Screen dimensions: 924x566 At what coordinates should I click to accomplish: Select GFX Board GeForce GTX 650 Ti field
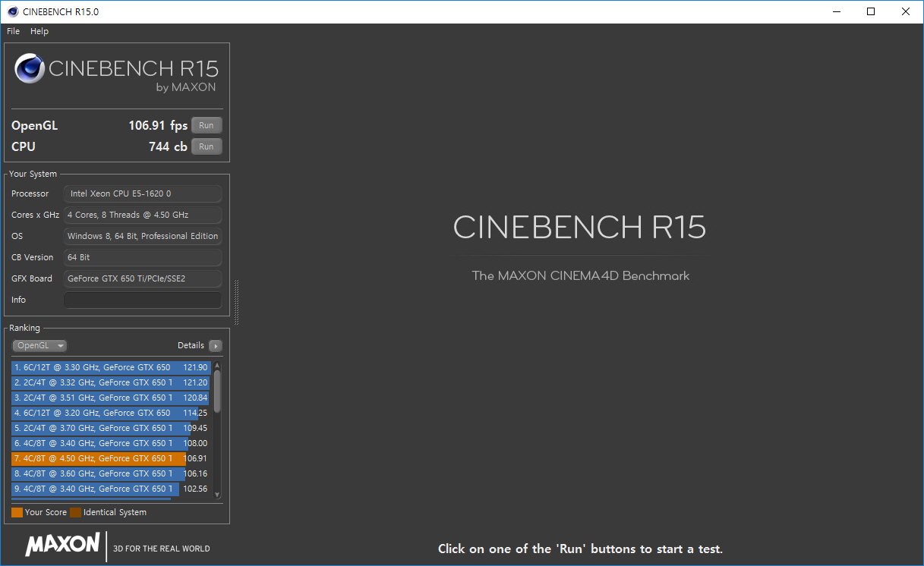coord(143,278)
